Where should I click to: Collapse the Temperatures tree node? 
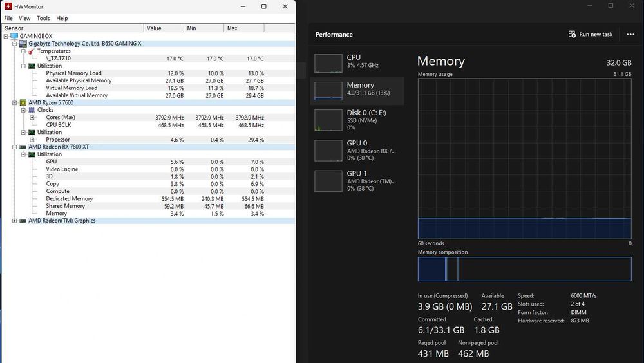click(x=23, y=51)
